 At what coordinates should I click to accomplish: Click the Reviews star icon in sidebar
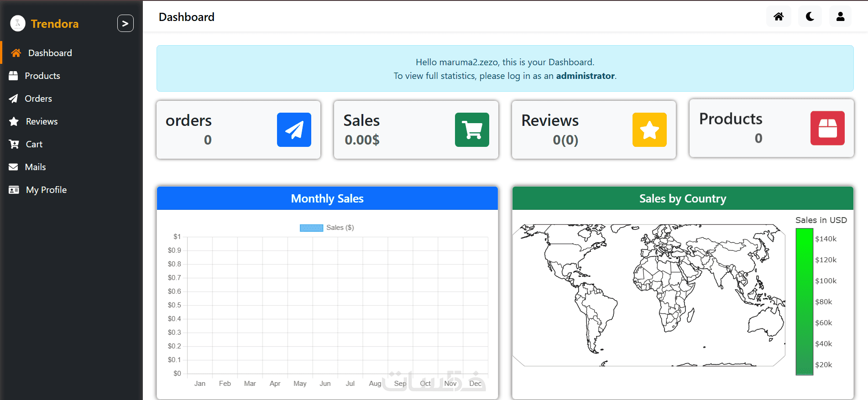click(14, 121)
